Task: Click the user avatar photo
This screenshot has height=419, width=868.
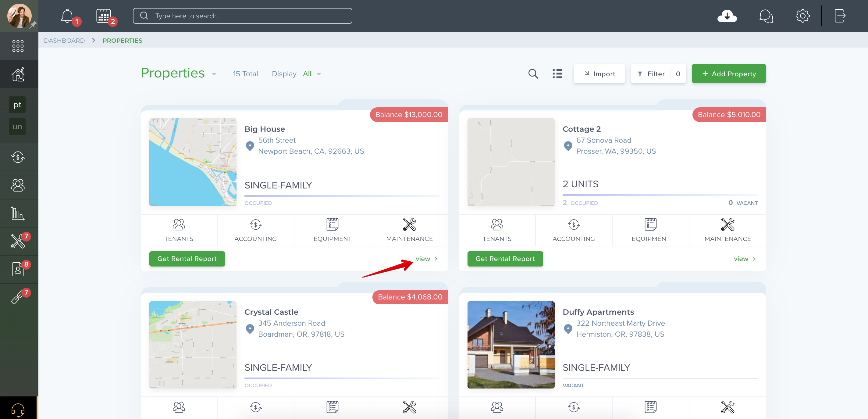Action: pos(19,16)
